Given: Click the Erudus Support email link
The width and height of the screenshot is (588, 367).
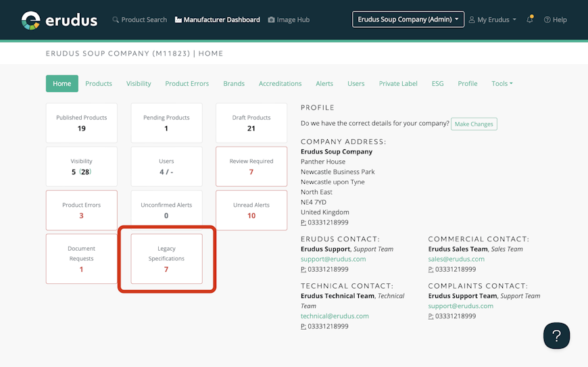Looking at the screenshot, I should [x=333, y=259].
